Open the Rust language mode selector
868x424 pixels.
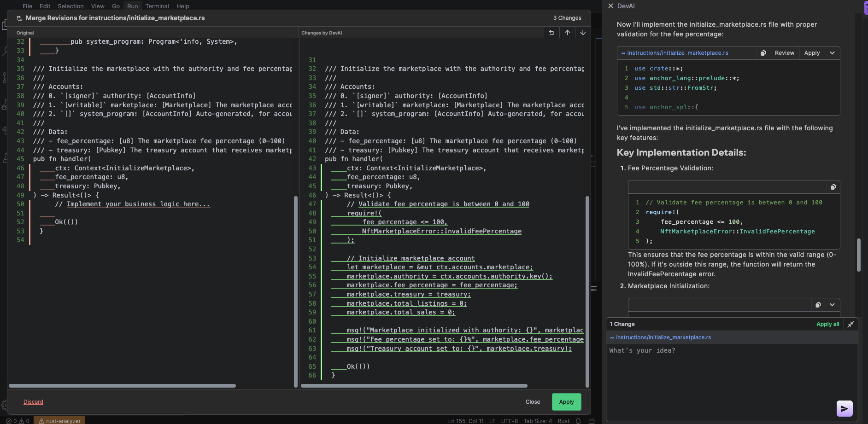[x=563, y=421]
